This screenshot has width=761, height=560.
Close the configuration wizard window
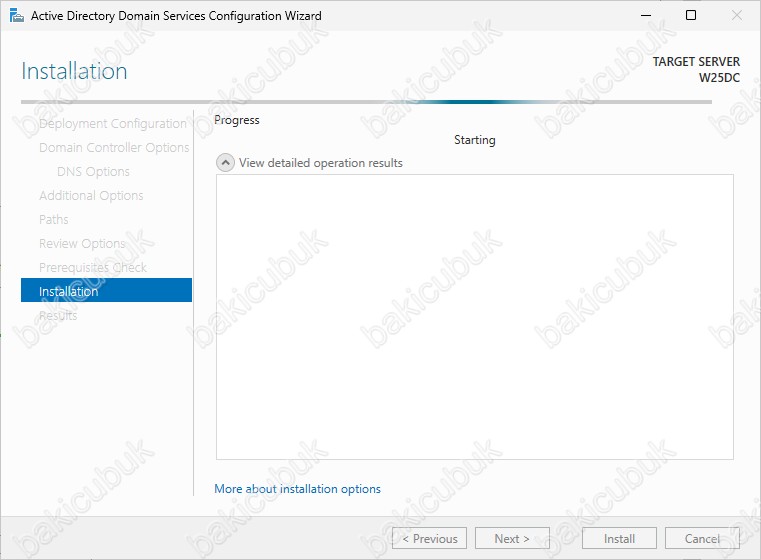tap(737, 16)
